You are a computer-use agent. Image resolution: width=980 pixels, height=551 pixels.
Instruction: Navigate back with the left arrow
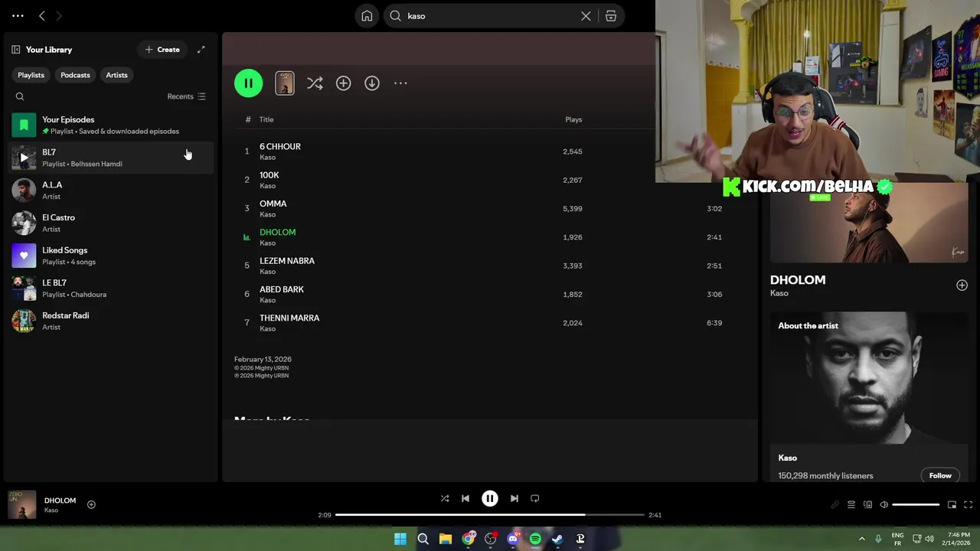click(42, 16)
